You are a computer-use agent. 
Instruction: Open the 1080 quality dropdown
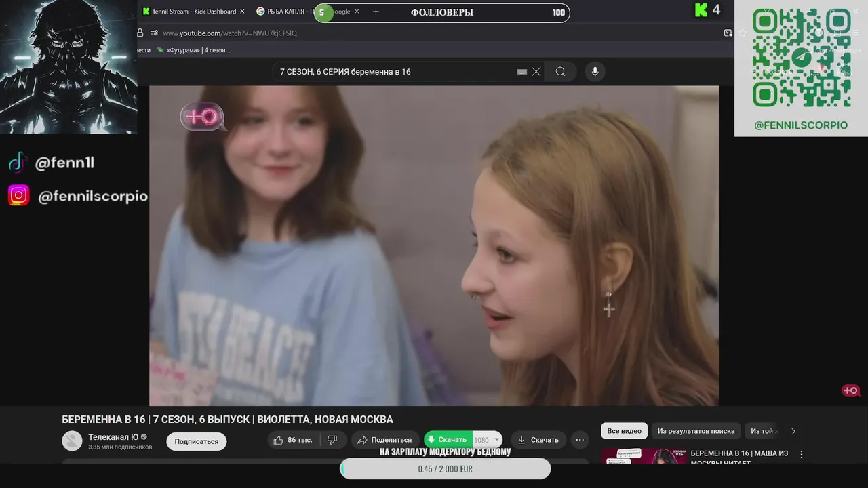(488, 439)
